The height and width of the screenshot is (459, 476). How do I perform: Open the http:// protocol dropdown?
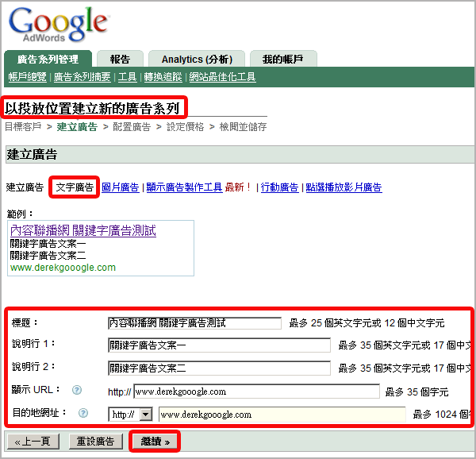point(131,415)
